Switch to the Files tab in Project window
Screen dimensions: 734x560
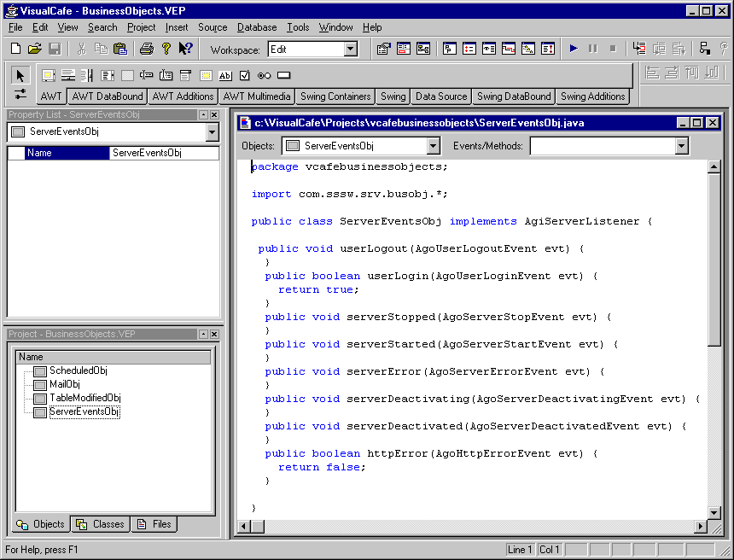click(154, 524)
